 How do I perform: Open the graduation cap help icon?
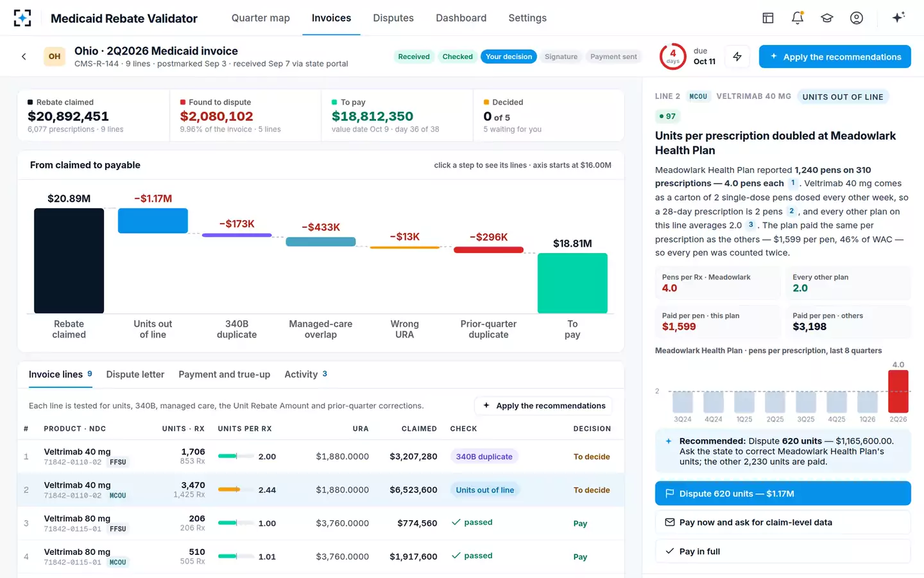(x=827, y=18)
